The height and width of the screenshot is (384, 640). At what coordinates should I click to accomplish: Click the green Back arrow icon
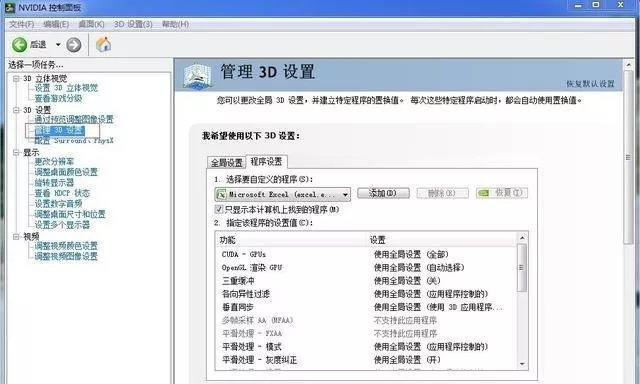pyautogui.click(x=19, y=45)
